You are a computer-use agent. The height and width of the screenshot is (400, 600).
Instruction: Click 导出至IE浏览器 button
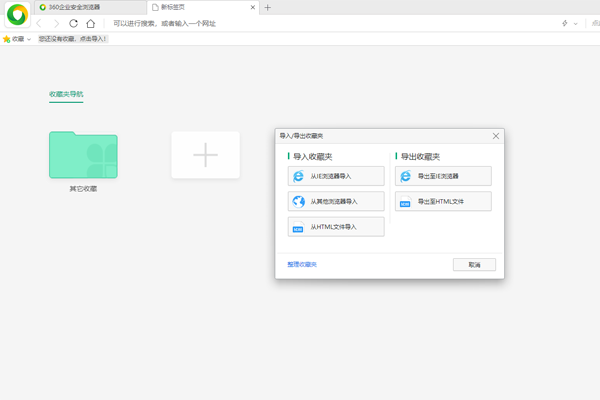[x=443, y=176]
